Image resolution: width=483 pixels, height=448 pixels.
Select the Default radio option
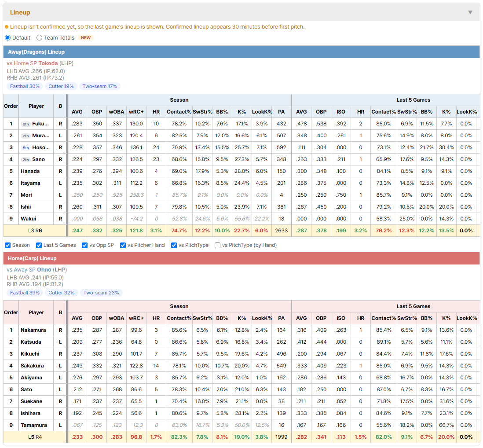(x=8, y=37)
